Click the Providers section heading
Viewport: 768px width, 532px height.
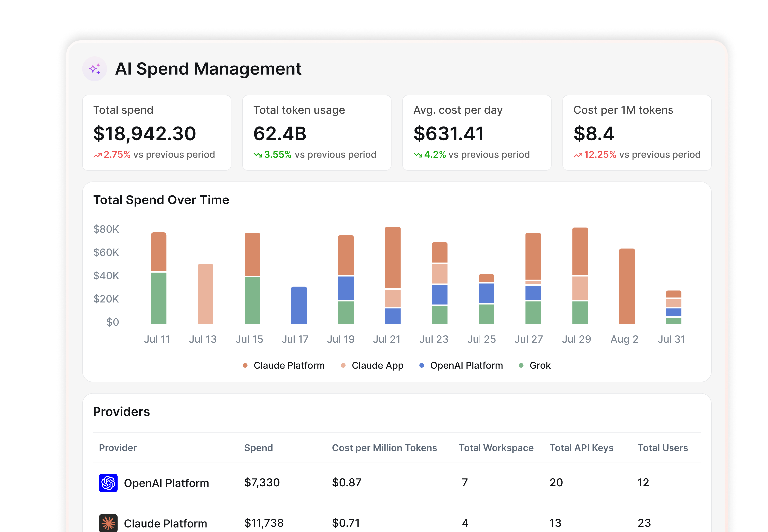[121, 412]
